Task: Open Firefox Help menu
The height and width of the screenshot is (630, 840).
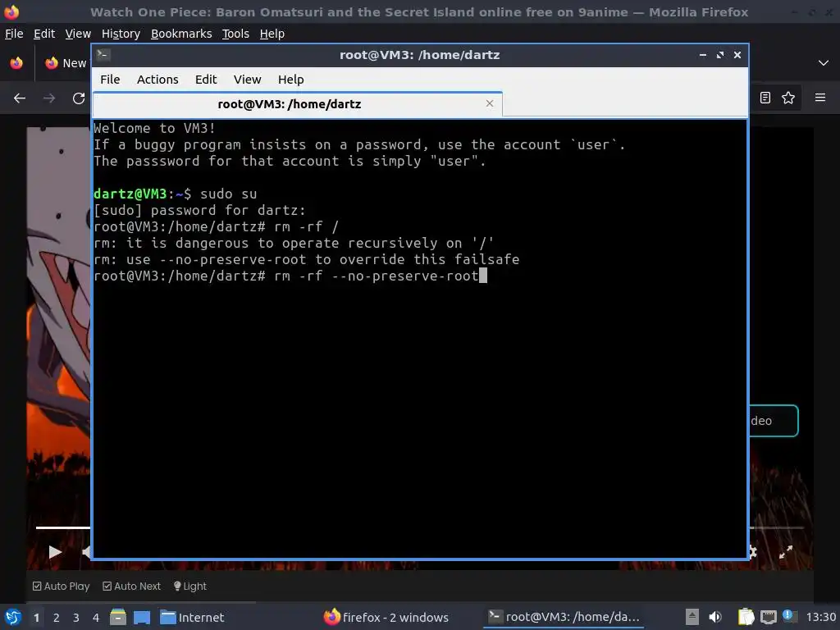Action: coord(272,34)
